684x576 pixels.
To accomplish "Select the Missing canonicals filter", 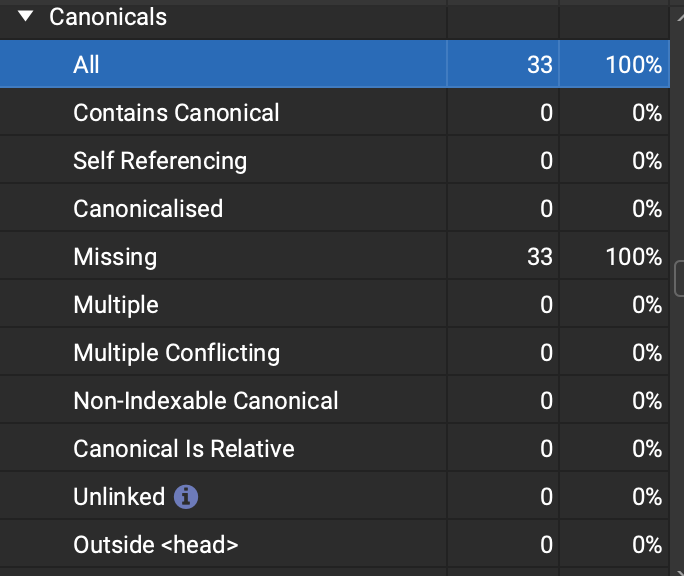I will (115, 257).
